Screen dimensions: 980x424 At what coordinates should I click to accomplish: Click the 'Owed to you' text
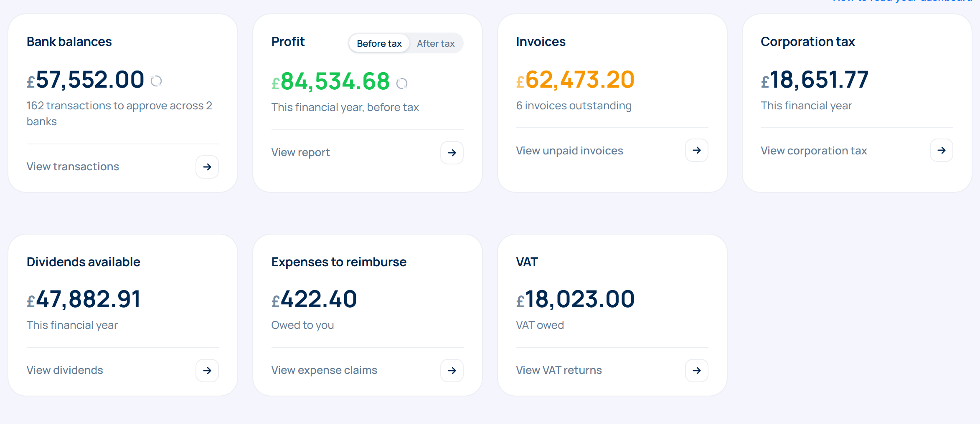point(303,325)
